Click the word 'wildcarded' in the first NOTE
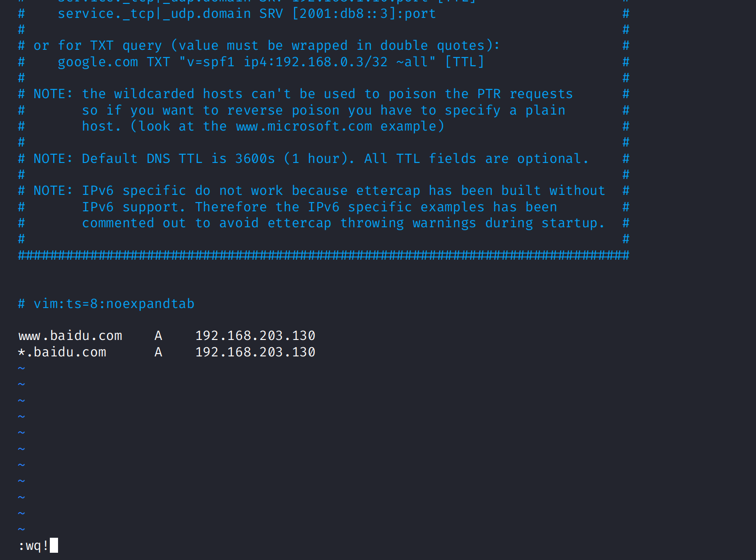This screenshot has width=756, height=560. click(154, 94)
